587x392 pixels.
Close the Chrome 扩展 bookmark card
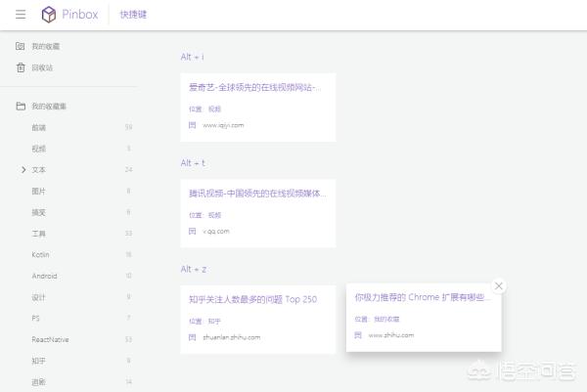499,285
